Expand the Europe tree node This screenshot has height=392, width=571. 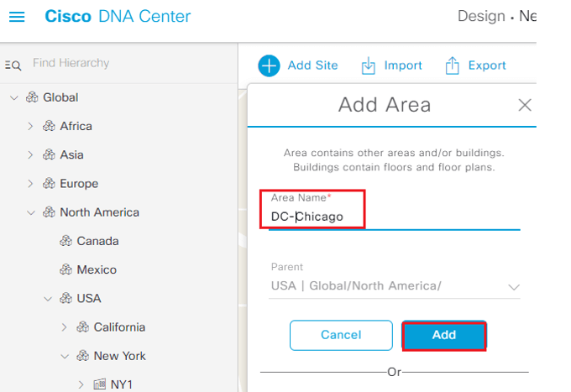(30, 184)
